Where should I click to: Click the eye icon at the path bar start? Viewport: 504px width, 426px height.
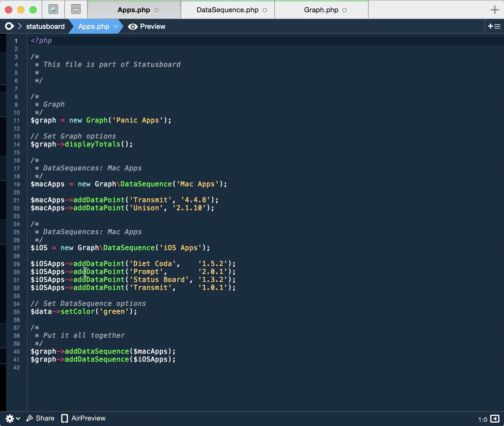click(9, 26)
